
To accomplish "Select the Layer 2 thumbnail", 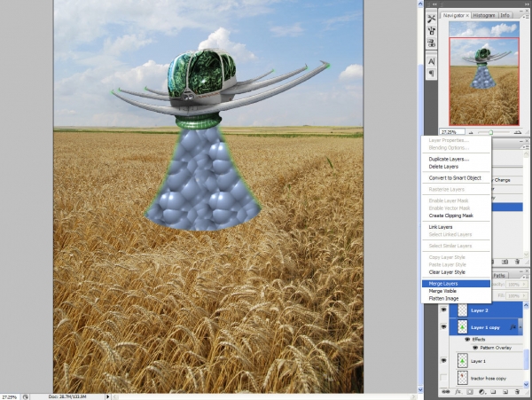I will pyautogui.click(x=463, y=310).
